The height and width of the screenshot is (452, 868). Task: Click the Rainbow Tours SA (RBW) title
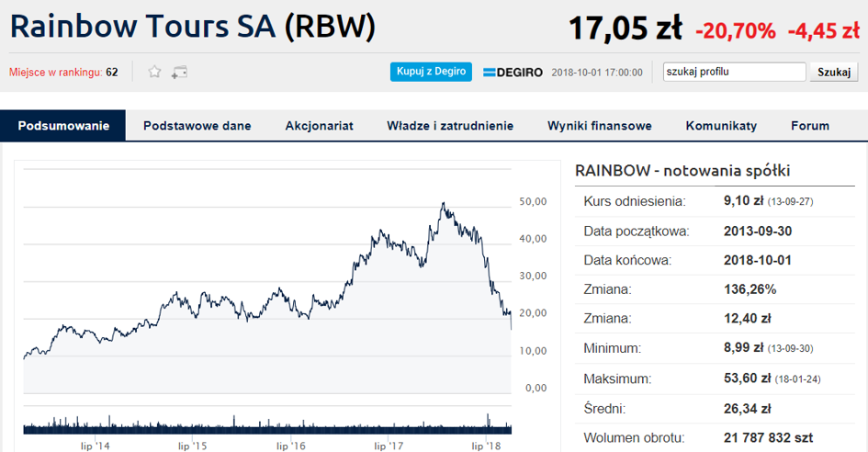[194, 27]
